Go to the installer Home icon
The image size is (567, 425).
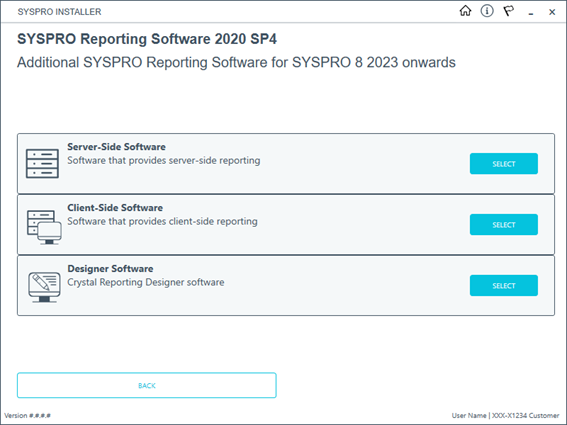[x=465, y=11]
